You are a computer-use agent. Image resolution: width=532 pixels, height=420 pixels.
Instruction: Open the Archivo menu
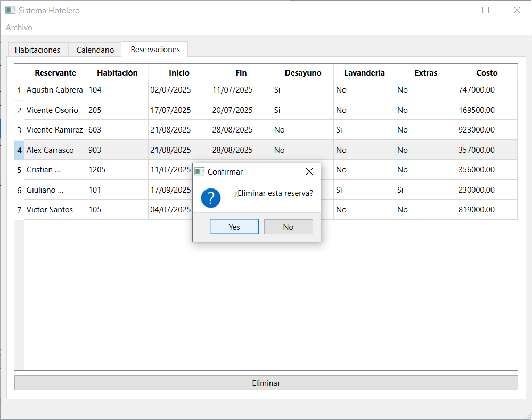tap(19, 28)
